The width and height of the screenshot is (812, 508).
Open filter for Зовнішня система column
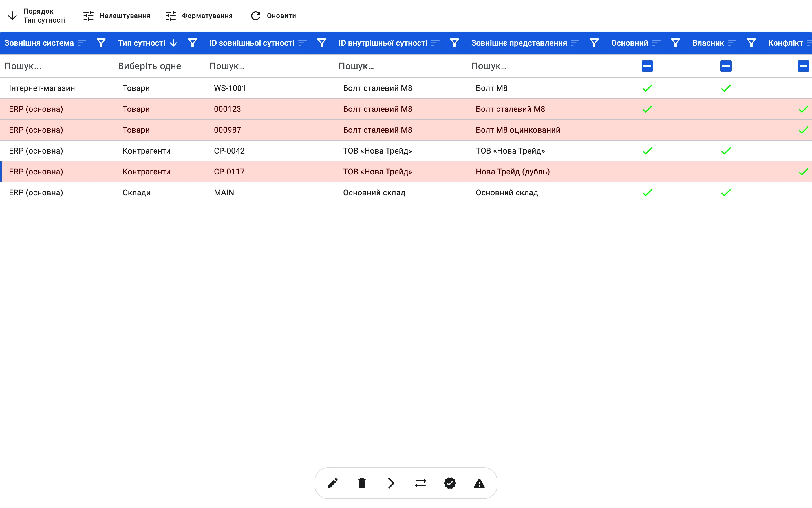[101, 43]
